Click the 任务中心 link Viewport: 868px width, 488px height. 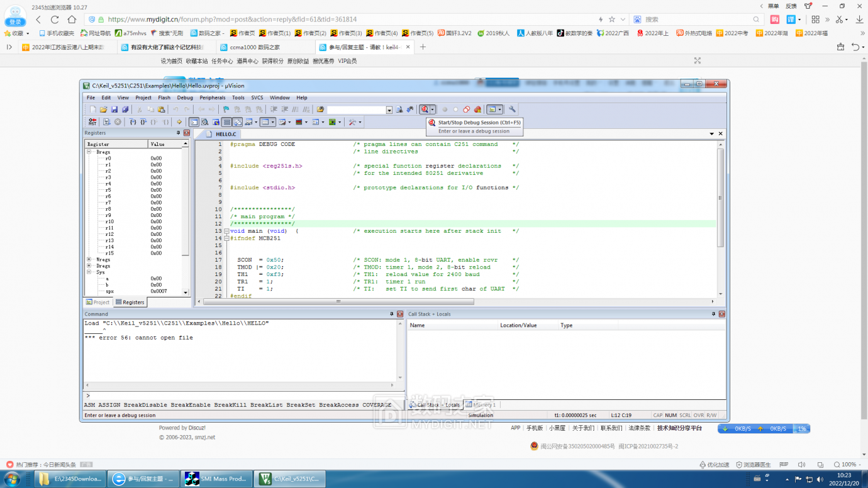point(222,61)
